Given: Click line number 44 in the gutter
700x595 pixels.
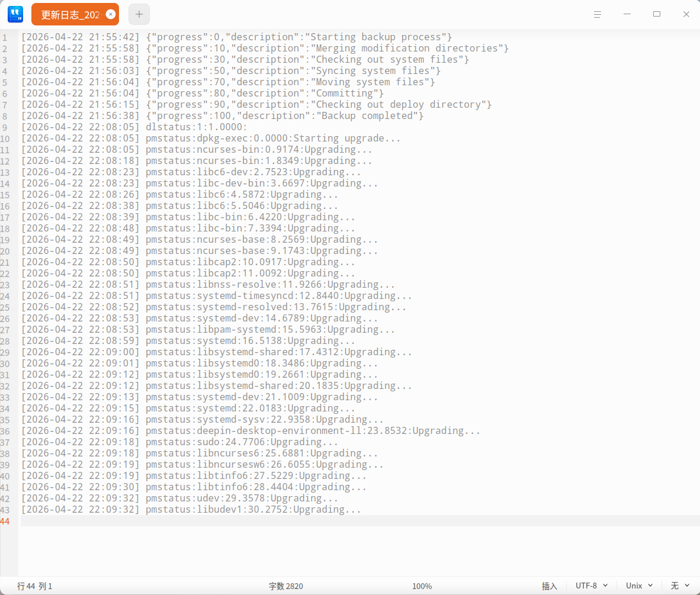Looking at the screenshot, I should click(x=5, y=521).
